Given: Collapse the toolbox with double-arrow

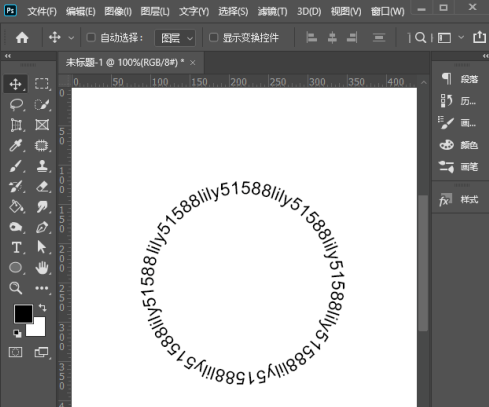Looking at the screenshot, I should coord(8,56).
